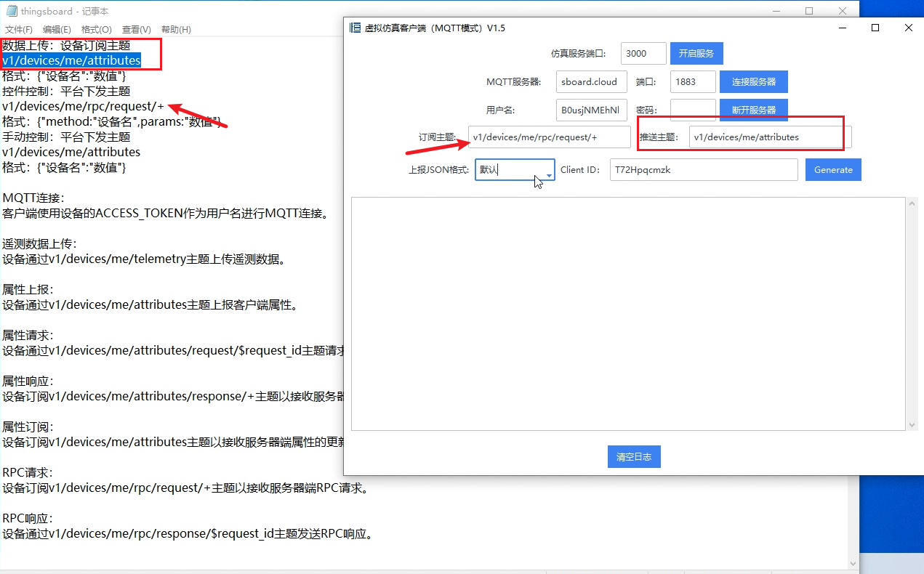
Task: Select the 用户名 input field
Action: (591, 110)
